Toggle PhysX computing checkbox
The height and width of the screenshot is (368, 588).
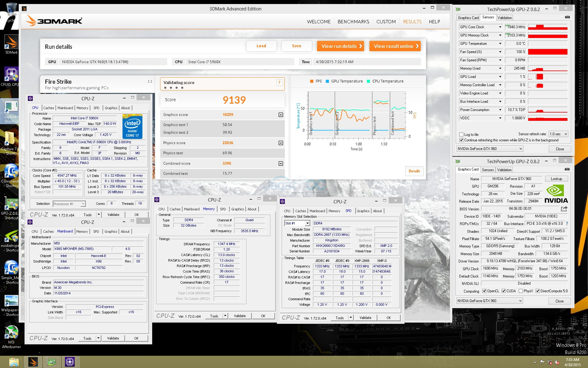pos(521,291)
